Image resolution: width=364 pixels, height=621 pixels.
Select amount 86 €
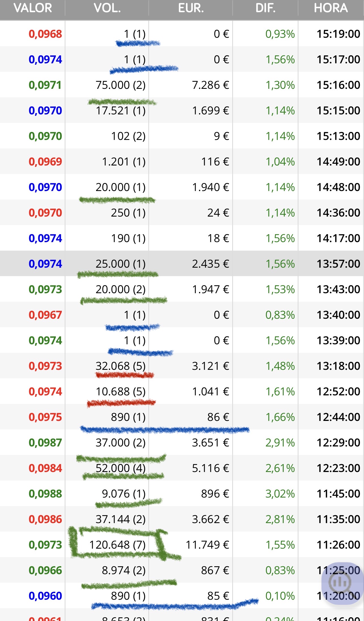(218, 417)
